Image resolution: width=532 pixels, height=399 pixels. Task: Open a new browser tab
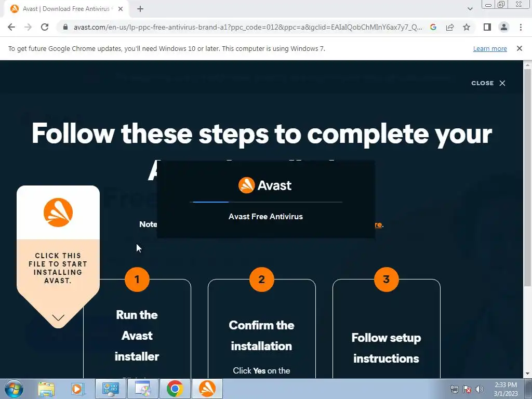tap(140, 9)
